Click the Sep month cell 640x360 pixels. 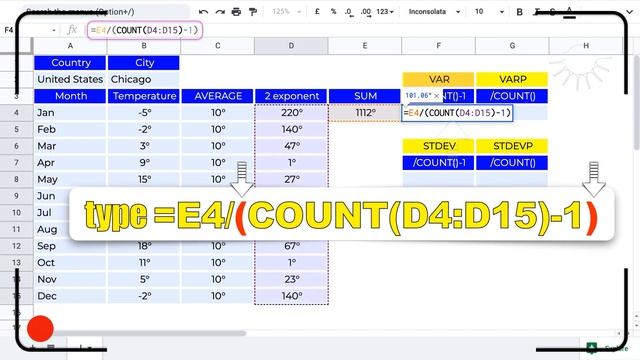[x=70, y=246]
